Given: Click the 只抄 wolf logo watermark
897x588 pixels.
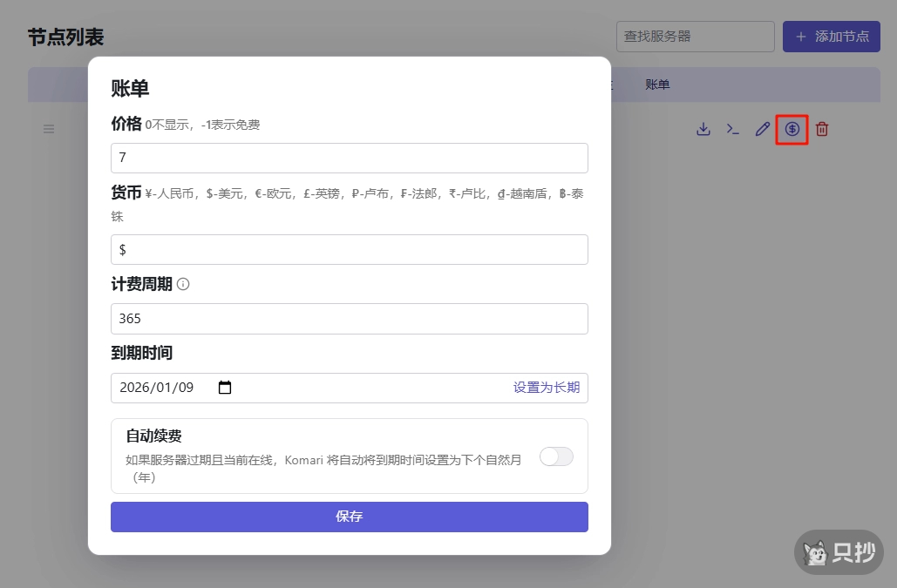Looking at the screenshot, I should [815, 552].
